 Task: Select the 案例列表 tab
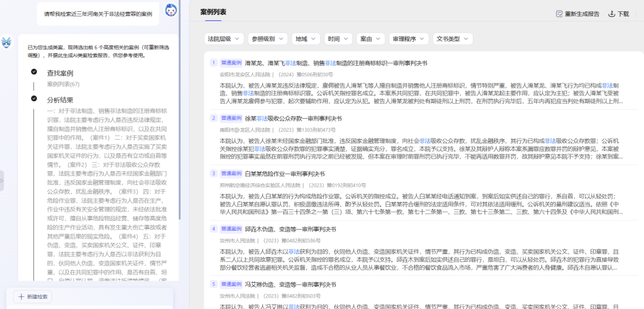click(213, 13)
